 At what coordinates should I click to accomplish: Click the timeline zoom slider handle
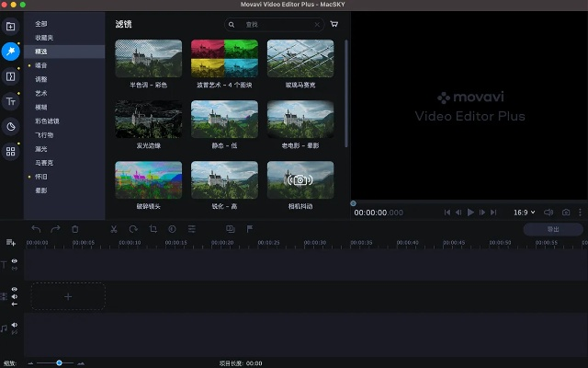click(59, 362)
